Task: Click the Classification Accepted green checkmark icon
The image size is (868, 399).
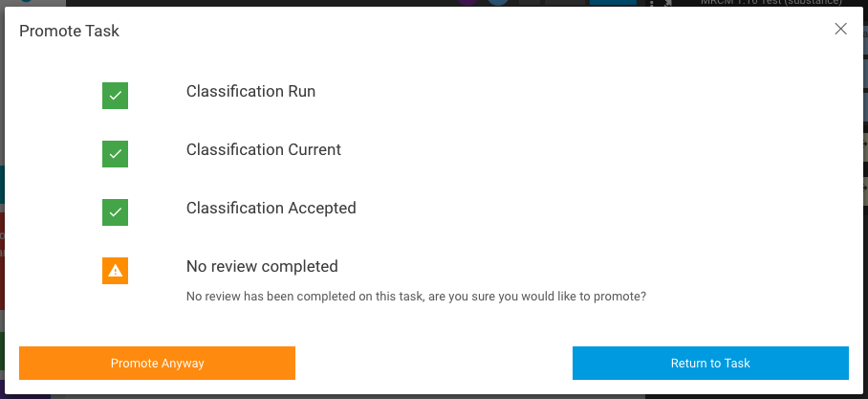Action: (115, 212)
